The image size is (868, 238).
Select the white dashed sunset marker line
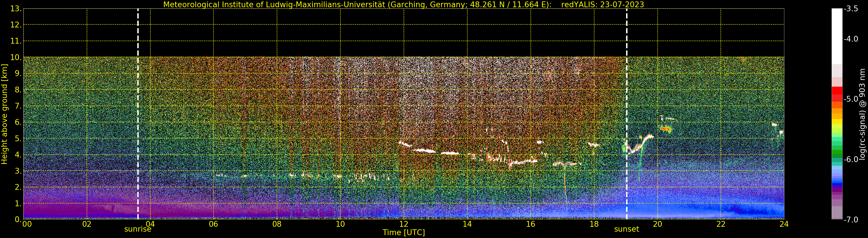pos(626,114)
